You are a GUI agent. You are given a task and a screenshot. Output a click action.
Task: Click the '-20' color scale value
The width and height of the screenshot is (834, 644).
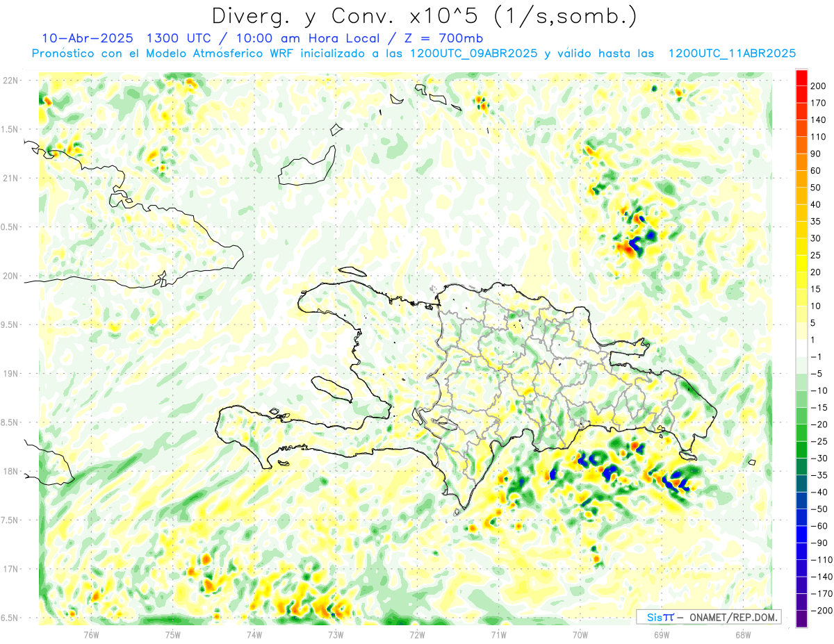point(819,424)
